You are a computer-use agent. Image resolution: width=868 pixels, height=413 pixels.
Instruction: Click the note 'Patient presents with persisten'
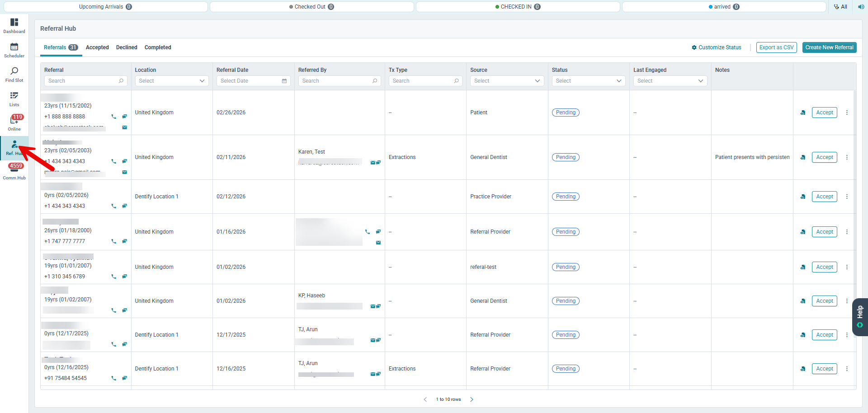click(x=752, y=157)
